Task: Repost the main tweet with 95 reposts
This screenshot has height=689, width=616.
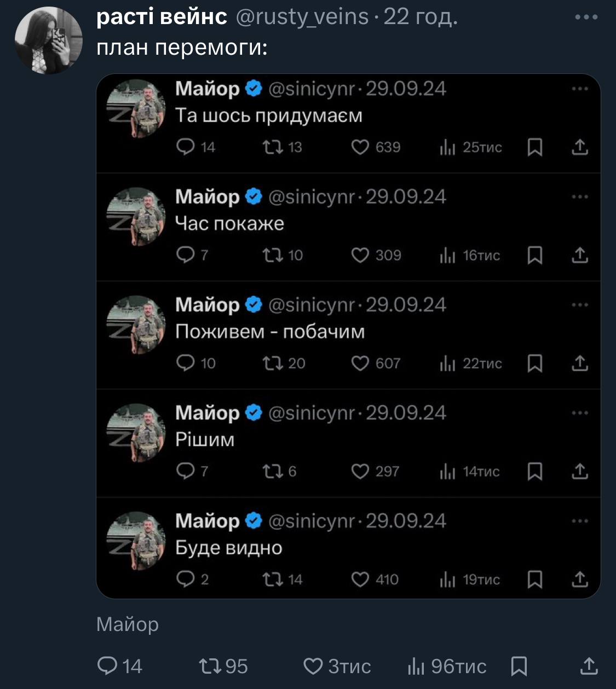Action: pos(210,666)
